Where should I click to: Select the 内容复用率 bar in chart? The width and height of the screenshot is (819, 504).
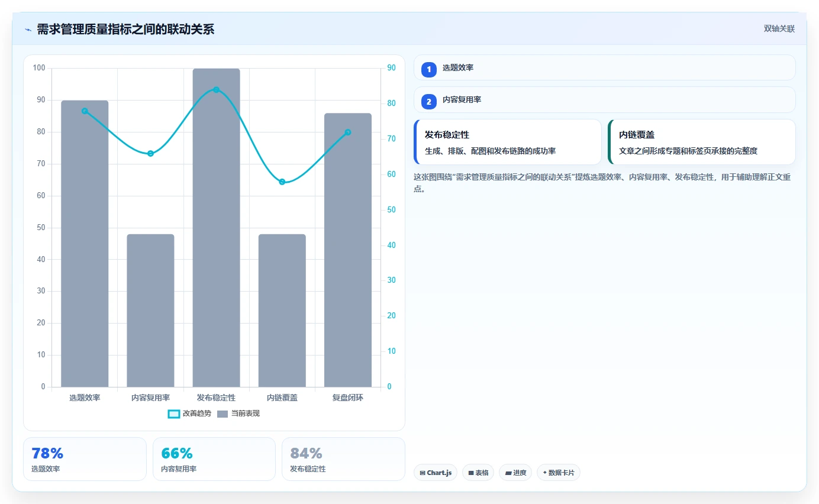(150, 311)
